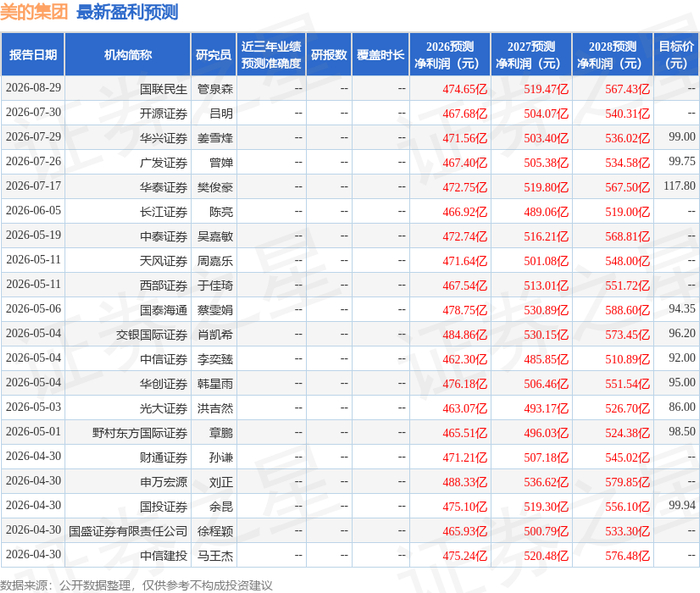
Task: Click the 最新盈利预测 heading
Action: (127, 12)
